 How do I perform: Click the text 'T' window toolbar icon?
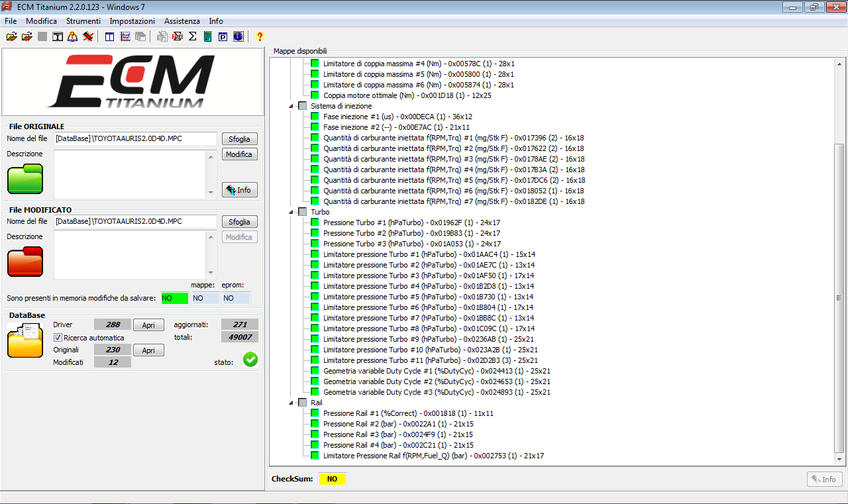[x=58, y=36]
